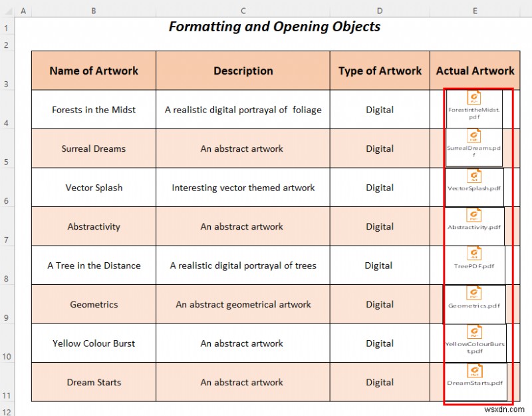Select row 2 header

point(7,43)
